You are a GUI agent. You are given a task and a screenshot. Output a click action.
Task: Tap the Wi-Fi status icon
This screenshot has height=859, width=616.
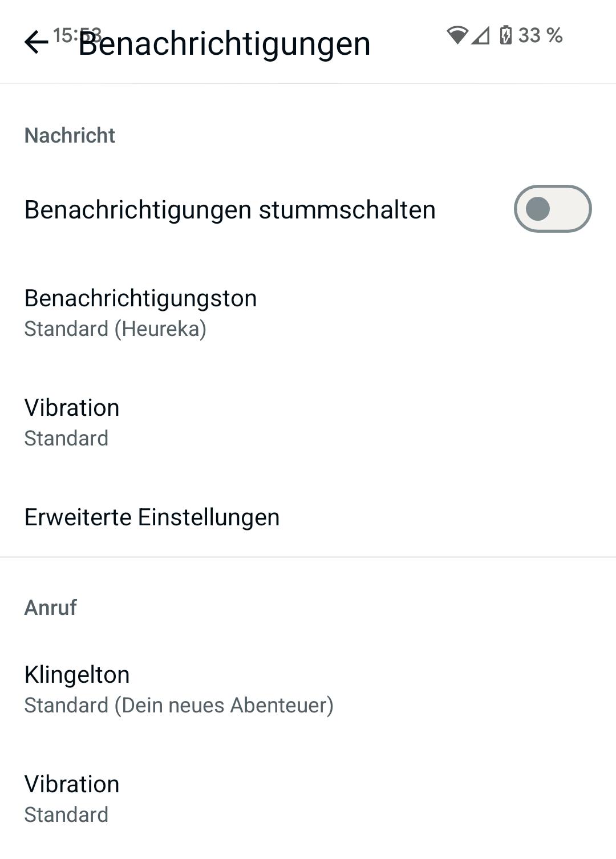click(456, 35)
